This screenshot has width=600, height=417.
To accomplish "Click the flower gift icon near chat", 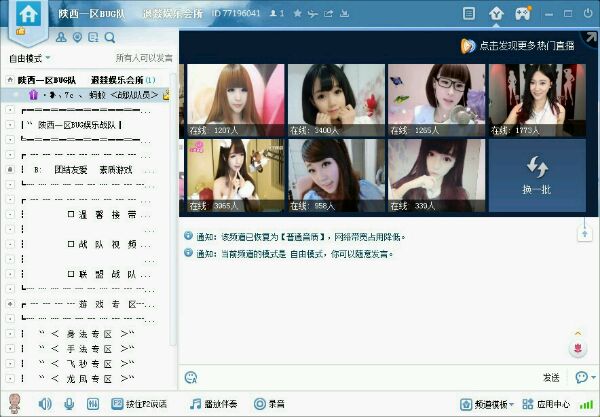I will pos(578,349).
